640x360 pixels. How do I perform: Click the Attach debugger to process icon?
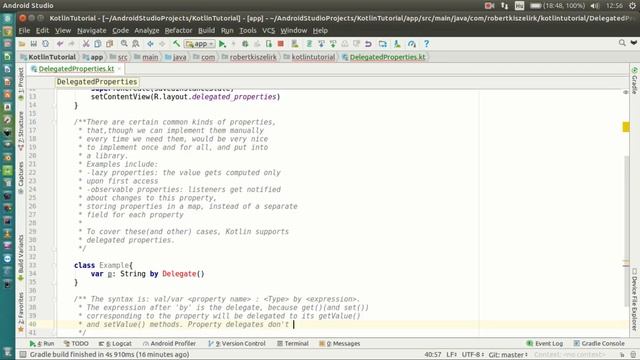[269, 44]
